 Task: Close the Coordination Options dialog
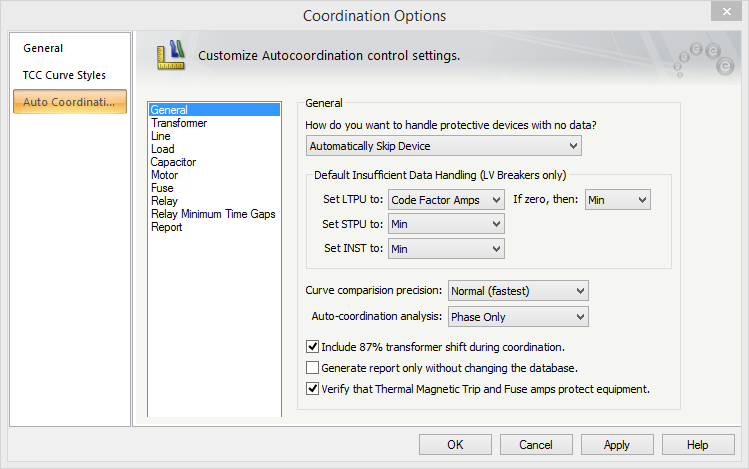click(x=726, y=12)
